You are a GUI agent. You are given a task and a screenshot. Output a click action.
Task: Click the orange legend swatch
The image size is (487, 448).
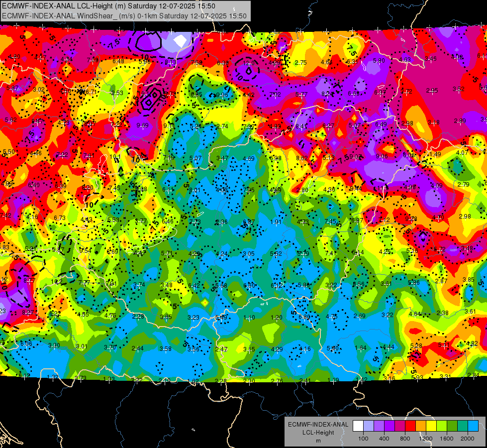pos(421,426)
